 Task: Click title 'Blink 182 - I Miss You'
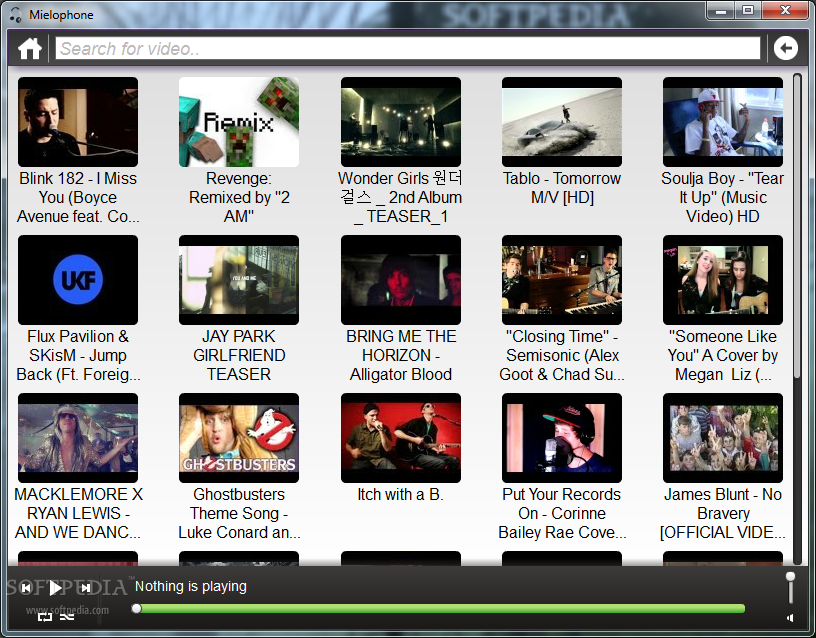point(78,197)
